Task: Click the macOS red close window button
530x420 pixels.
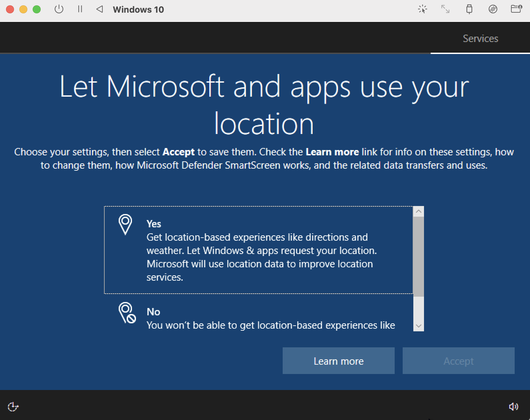Action: click(10, 9)
